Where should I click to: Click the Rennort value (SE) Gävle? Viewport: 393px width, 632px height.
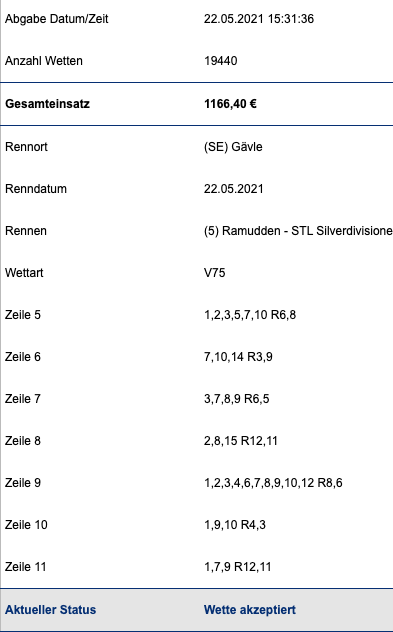[233, 147]
